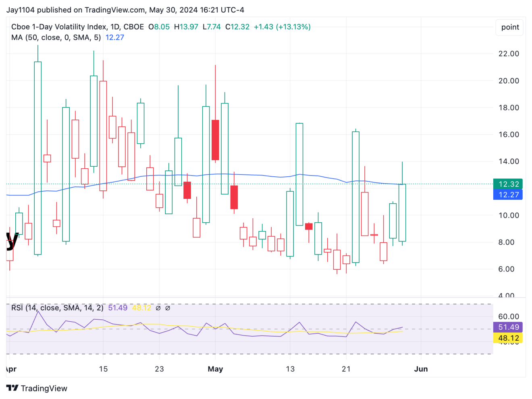Open the TradingView wordmark link
This screenshot has width=532, height=399.
click(x=44, y=388)
